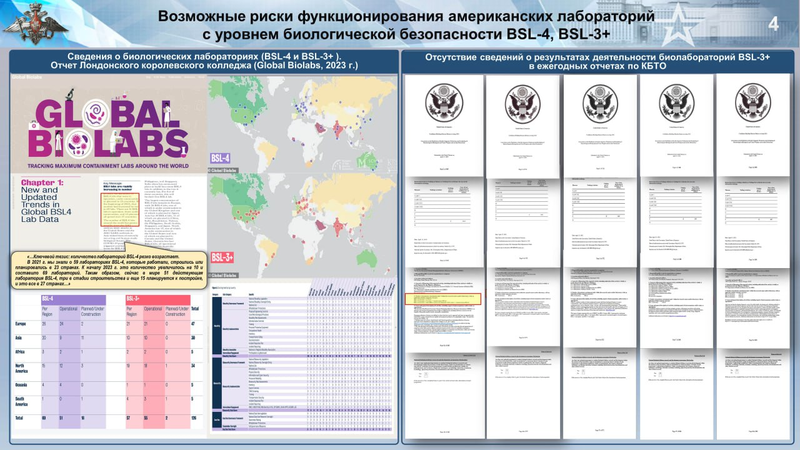
Task: Select the South America row label
Action: pos(21,402)
